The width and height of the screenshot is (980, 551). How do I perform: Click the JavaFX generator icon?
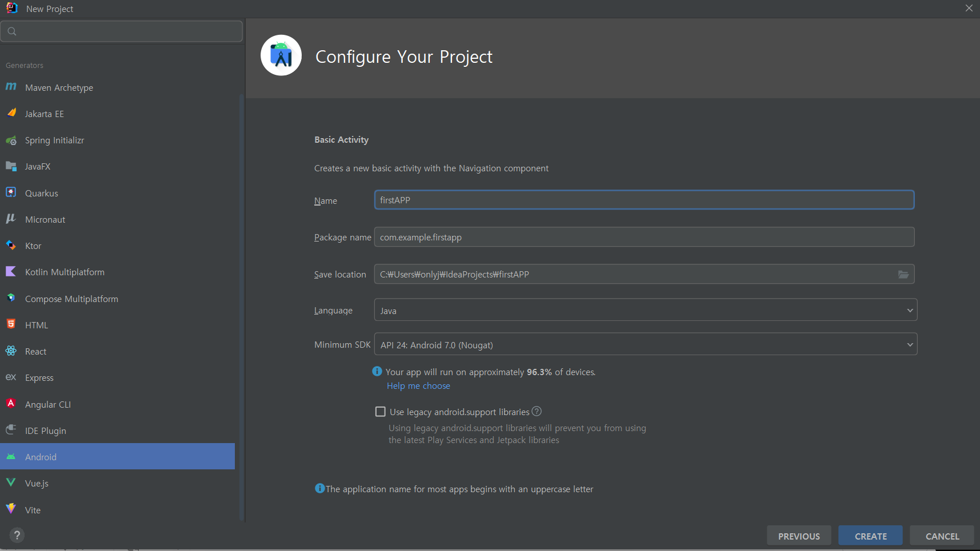pos(11,166)
